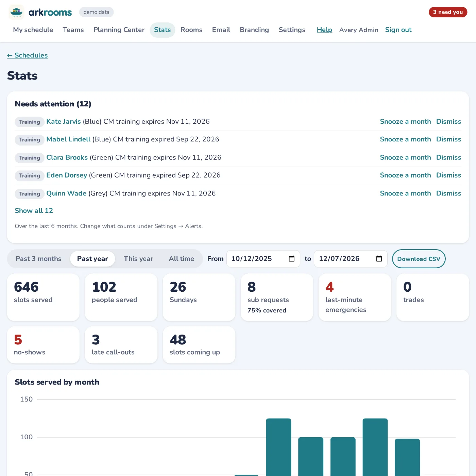This screenshot has width=476, height=476.
Task: Open calendar picker in To date field
Action: pyautogui.click(x=379, y=259)
